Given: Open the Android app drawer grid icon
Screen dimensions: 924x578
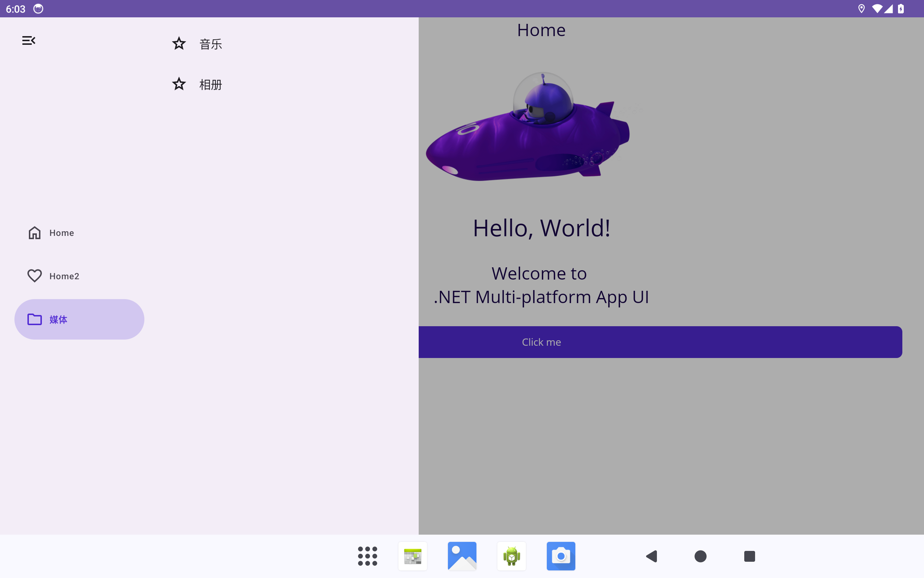Looking at the screenshot, I should [367, 556].
